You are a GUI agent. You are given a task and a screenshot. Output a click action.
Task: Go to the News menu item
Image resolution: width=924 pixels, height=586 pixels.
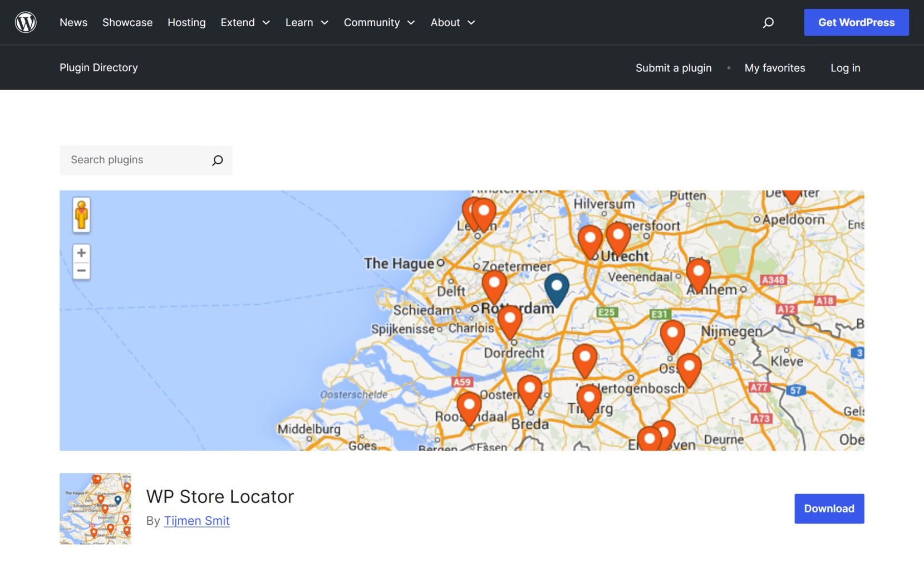(73, 22)
